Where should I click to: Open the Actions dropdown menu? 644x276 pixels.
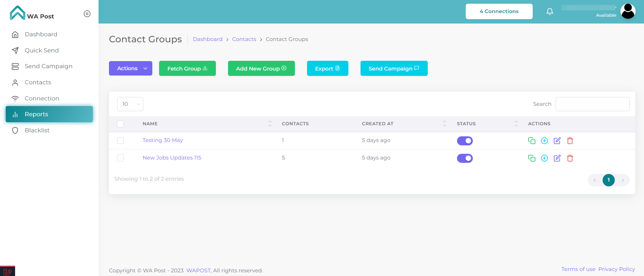click(130, 68)
